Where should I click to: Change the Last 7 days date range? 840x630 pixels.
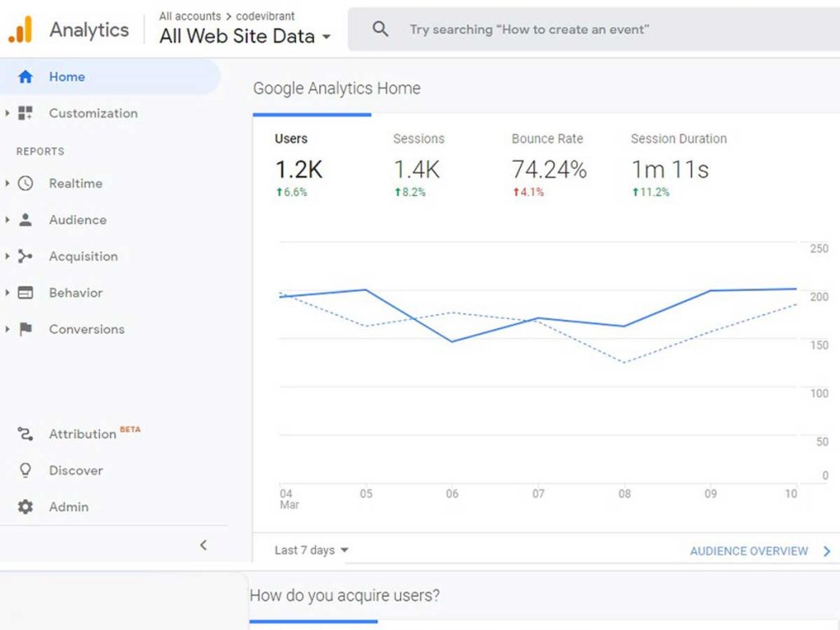tap(311, 550)
